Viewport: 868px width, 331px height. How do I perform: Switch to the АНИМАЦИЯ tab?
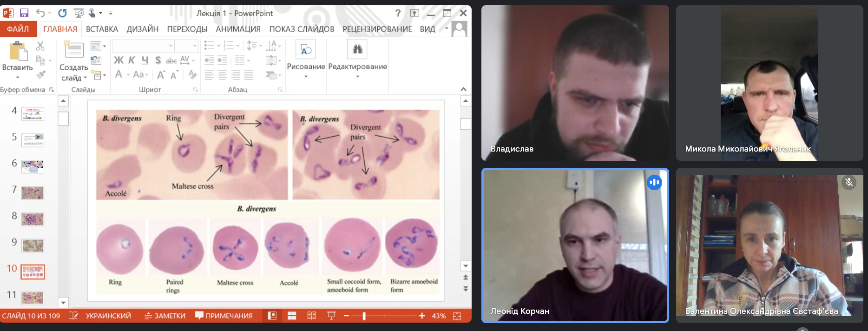[238, 29]
